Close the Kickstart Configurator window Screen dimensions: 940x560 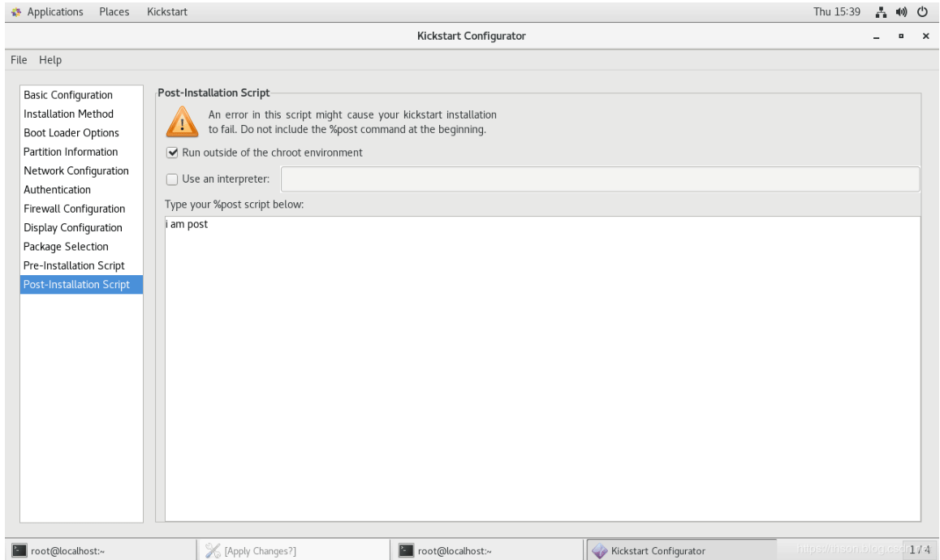pos(925,36)
